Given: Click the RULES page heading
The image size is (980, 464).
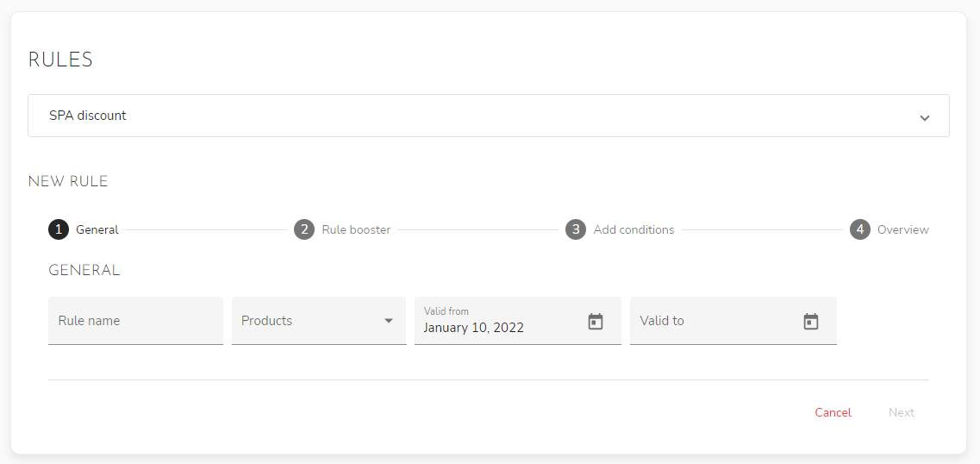Looking at the screenshot, I should (x=60, y=60).
